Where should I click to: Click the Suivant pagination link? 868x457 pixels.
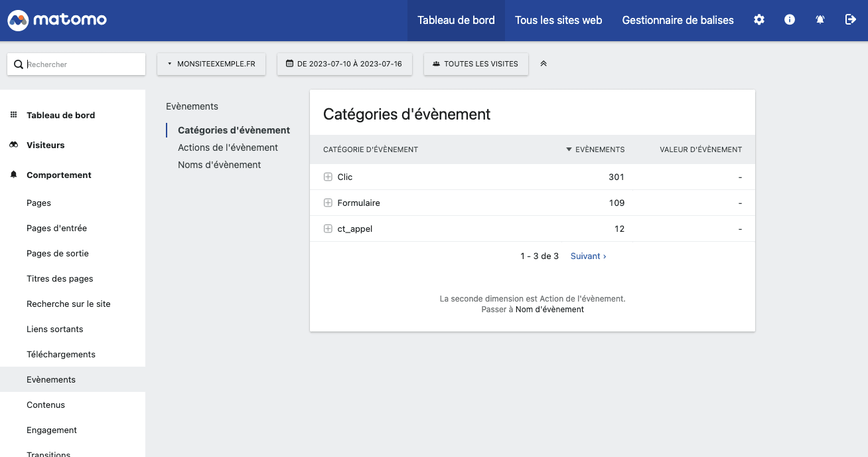tap(588, 256)
